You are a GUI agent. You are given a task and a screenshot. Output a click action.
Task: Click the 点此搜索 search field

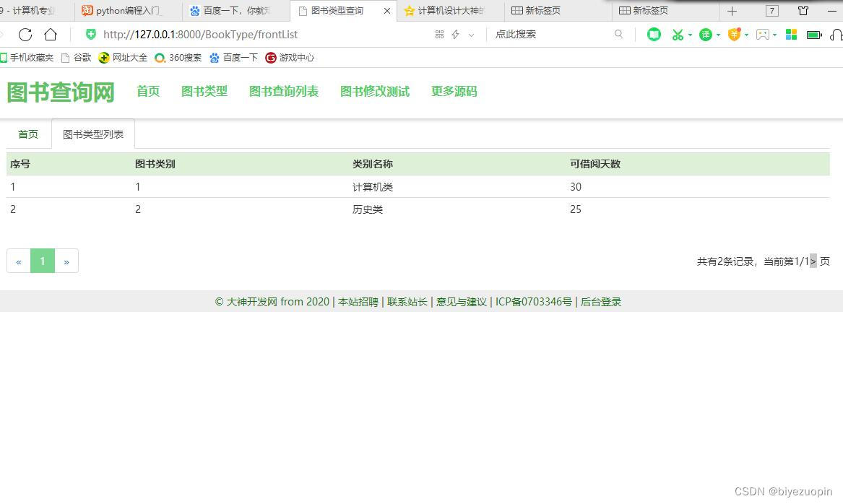pos(515,34)
